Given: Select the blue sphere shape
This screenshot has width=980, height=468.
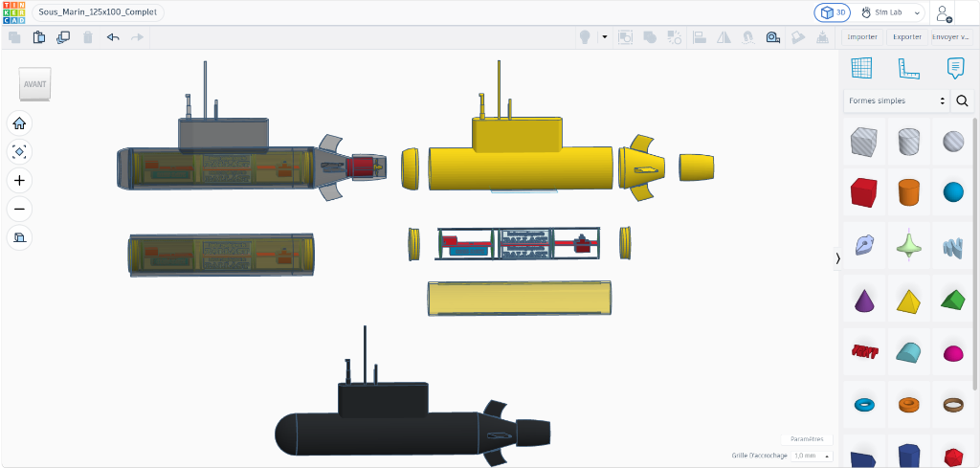Looking at the screenshot, I should (x=953, y=191).
